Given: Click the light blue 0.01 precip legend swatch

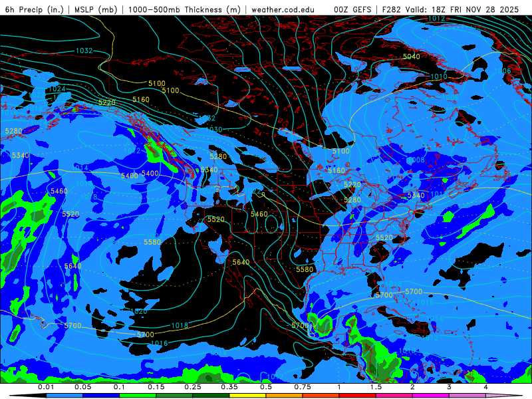Looking at the screenshot, I should (x=65, y=396).
